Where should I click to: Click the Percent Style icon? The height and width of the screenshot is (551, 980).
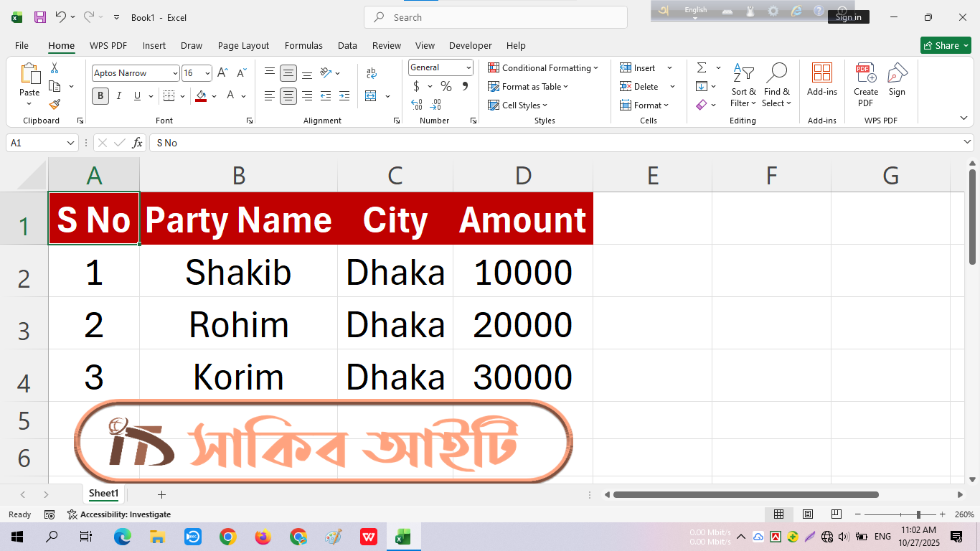pos(446,86)
